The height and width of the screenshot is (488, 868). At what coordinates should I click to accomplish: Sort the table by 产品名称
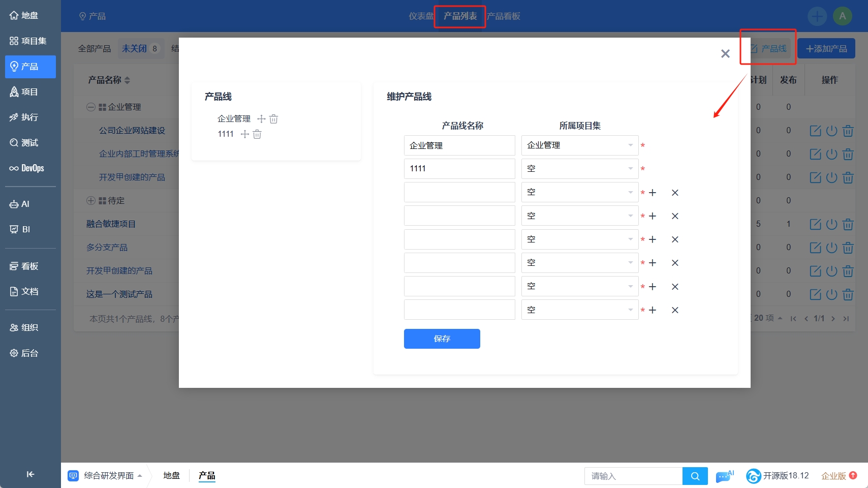tap(109, 80)
